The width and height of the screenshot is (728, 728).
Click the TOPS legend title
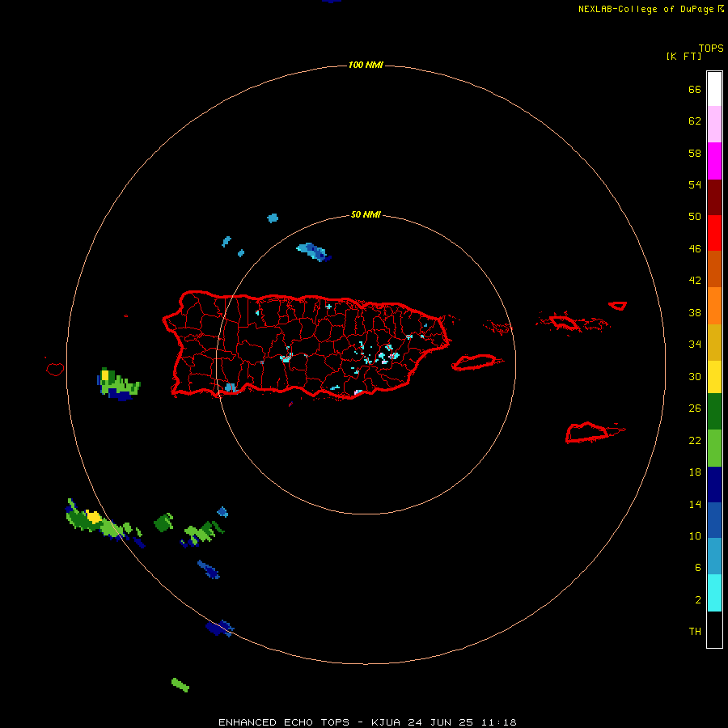click(x=711, y=49)
